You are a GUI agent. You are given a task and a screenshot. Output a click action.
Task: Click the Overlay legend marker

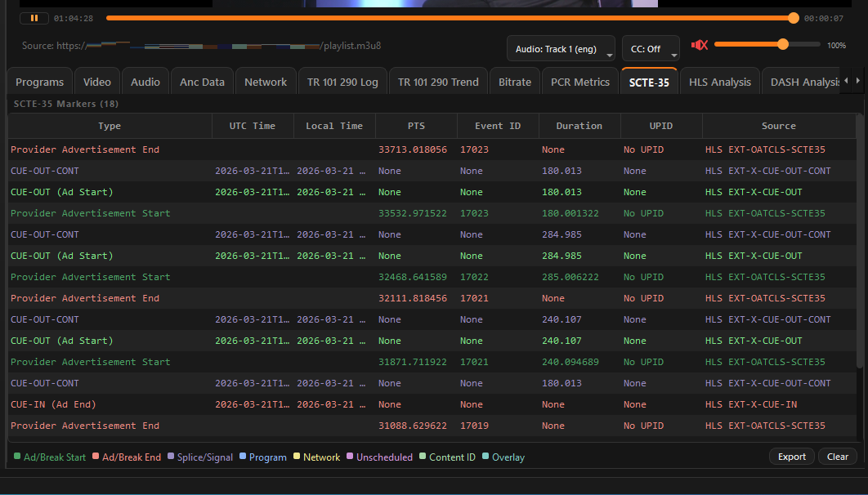point(485,457)
